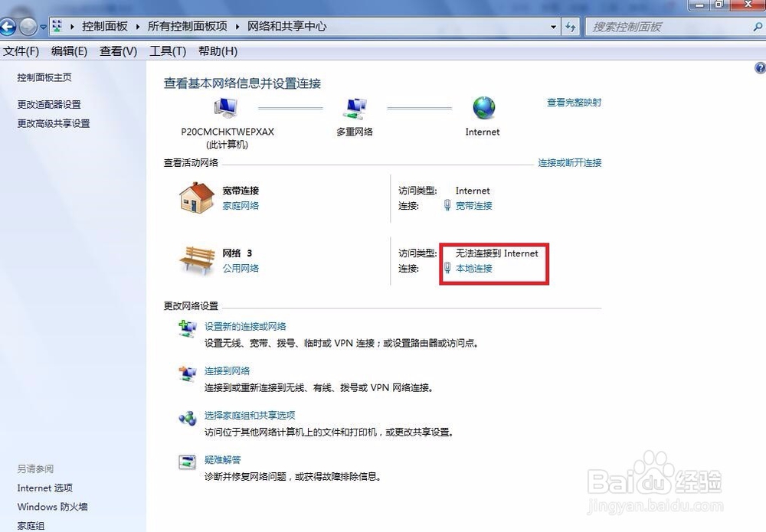The width and height of the screenshot is (766, 532).
Task: Open the 工具(T) menu
Action: pyautogui.click(x=168, y=51)
